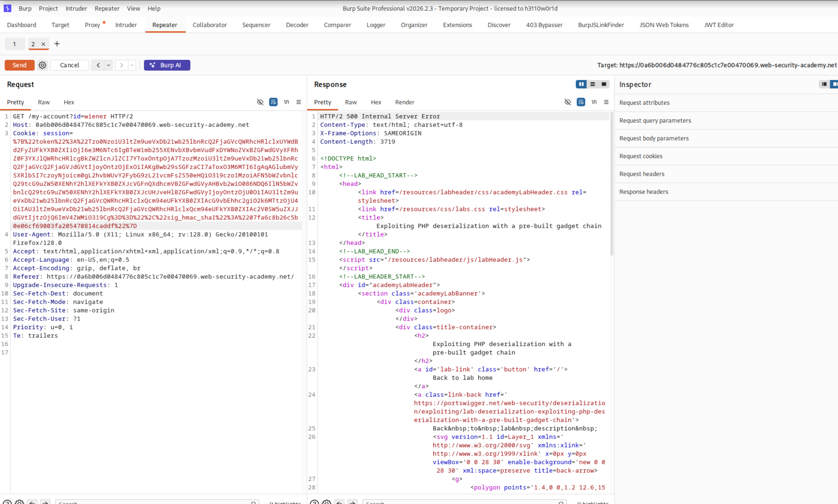This screenshot has width=838, height=504.
Task: Click the 'Content-Length: 3719' response header
Action: tap(358, 142)
